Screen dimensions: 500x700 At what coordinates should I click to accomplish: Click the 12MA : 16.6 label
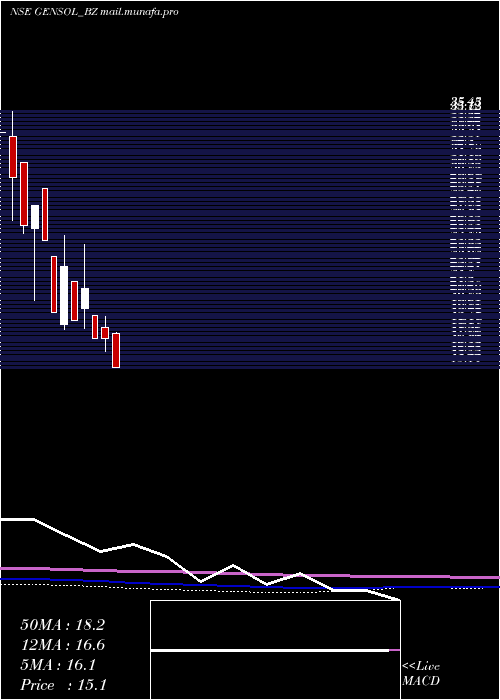(62, 645)
